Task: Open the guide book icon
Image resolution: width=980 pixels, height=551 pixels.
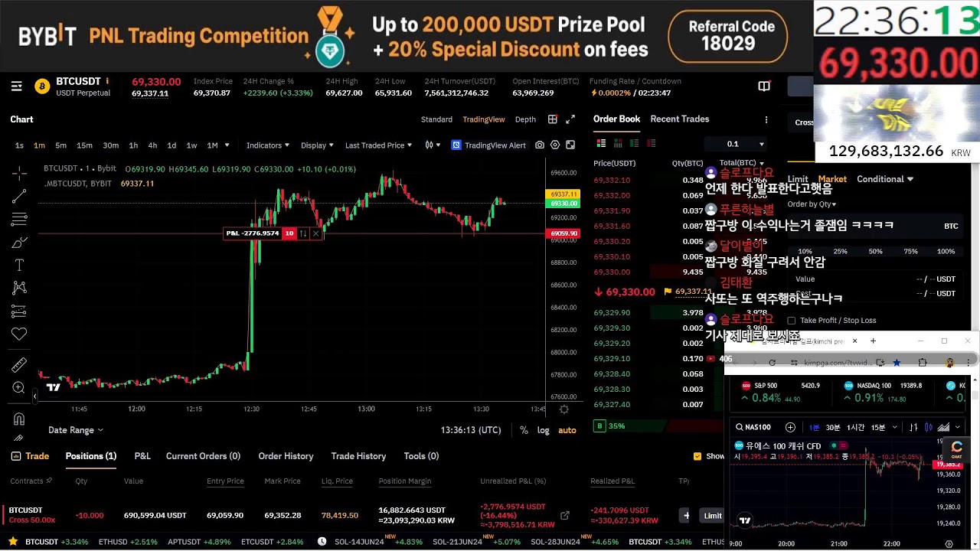Action: point(764,86)
